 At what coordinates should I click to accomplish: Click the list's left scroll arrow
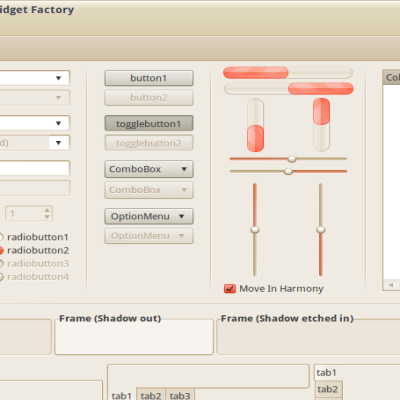[391, 285]
